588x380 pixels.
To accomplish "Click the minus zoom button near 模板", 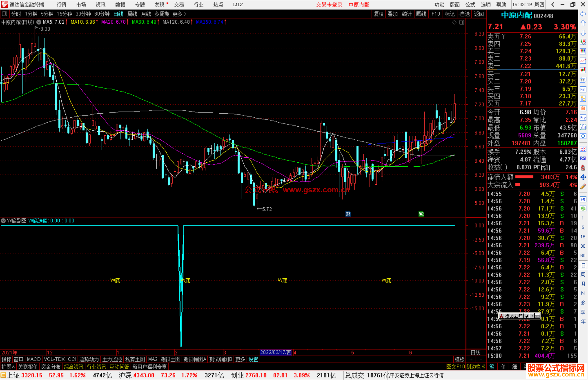I will [481, 359].
